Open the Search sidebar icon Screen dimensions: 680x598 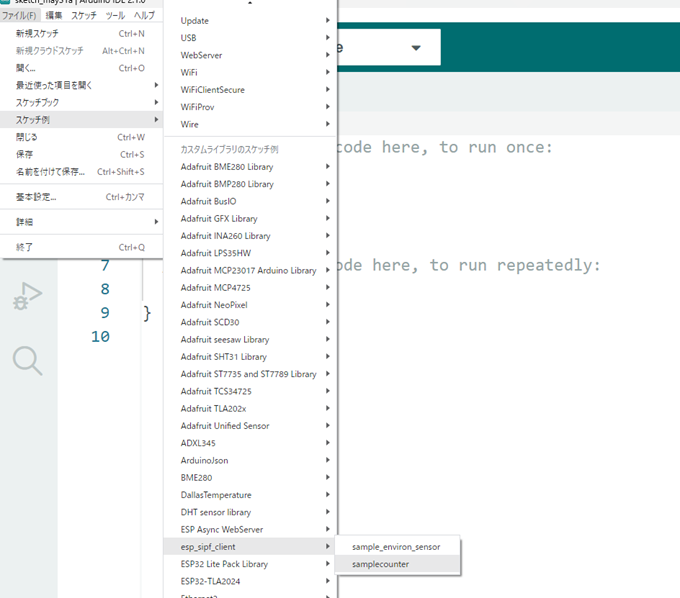click(27, 360)
